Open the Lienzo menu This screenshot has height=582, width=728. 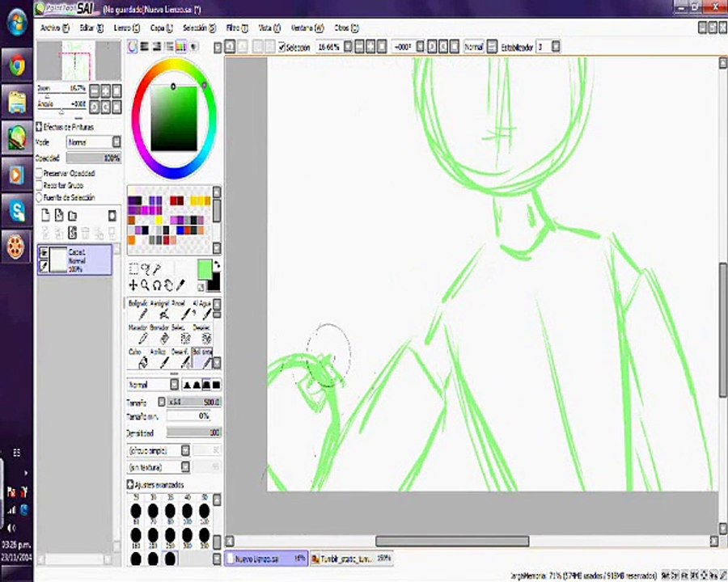pyautogui.click(x=127, y=27)
